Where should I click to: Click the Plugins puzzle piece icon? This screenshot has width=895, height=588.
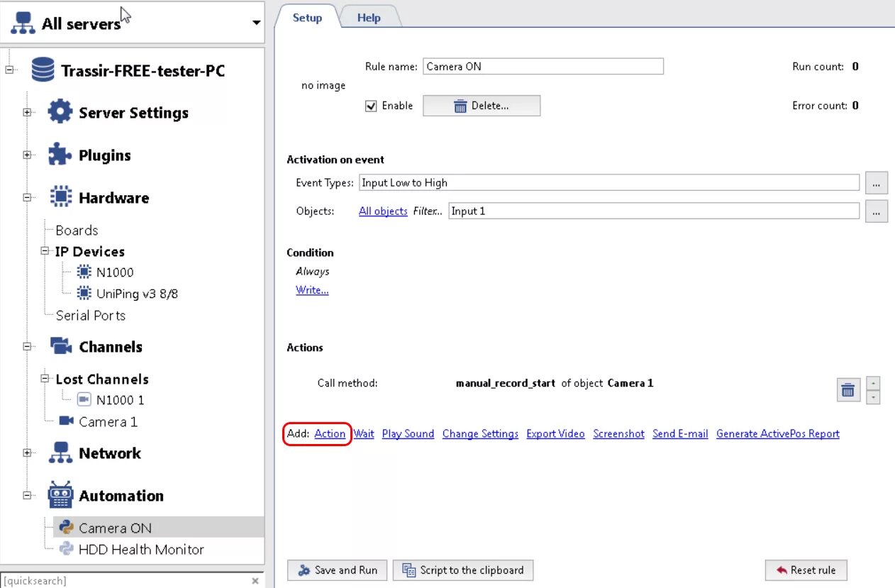60,155
